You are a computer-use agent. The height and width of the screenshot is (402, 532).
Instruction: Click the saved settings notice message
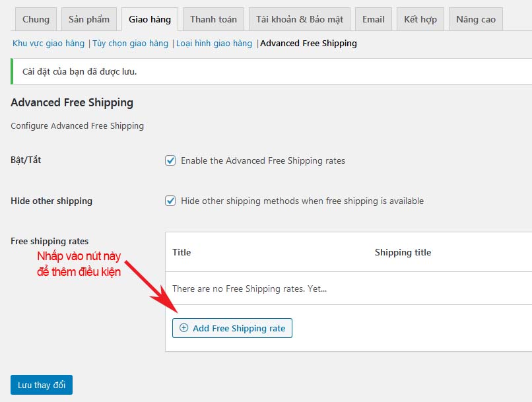[80, 71]
